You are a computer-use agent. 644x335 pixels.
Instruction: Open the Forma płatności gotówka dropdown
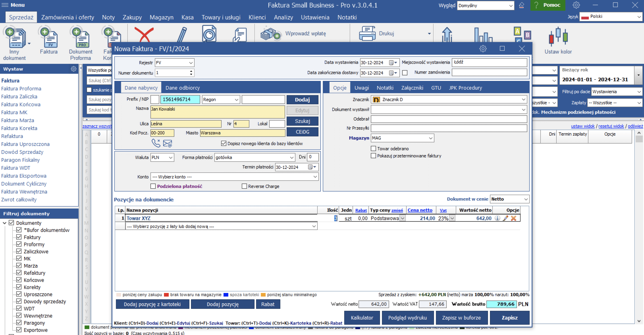pyautogui.click(x=292, y=157)
